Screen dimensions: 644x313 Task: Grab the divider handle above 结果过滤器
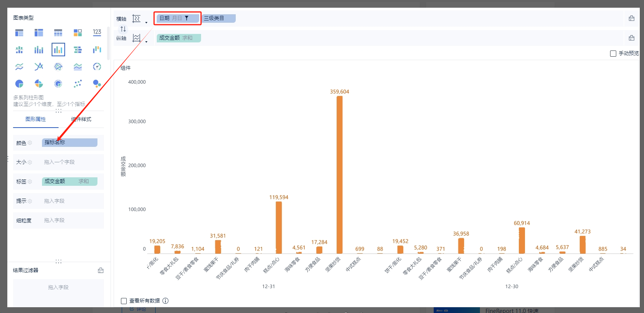tap(59, 261)
